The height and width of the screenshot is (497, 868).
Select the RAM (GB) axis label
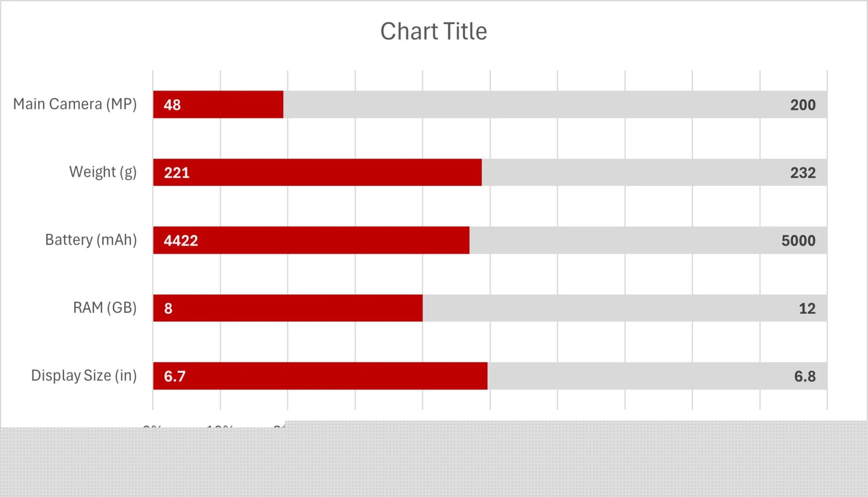pos(105,307)
